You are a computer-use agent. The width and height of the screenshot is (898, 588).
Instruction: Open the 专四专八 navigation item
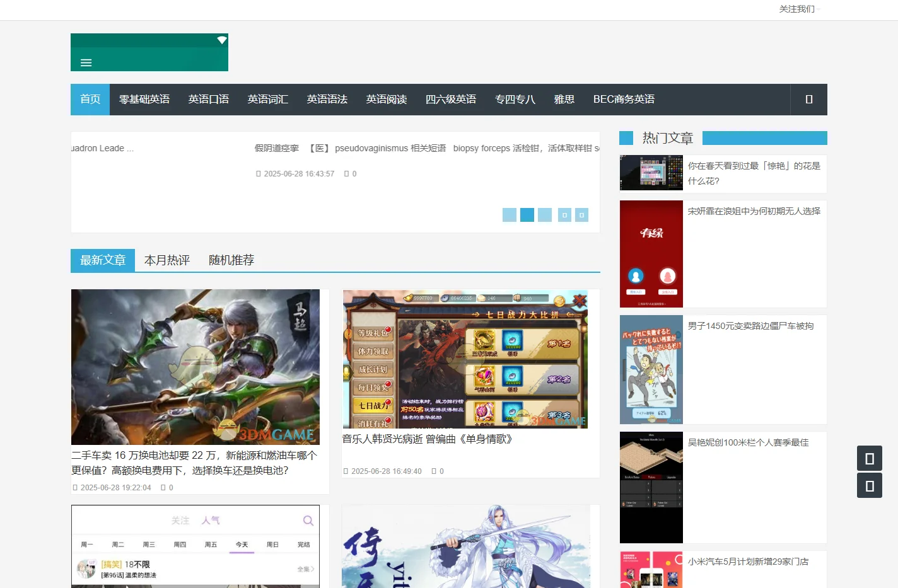(515, 100)
